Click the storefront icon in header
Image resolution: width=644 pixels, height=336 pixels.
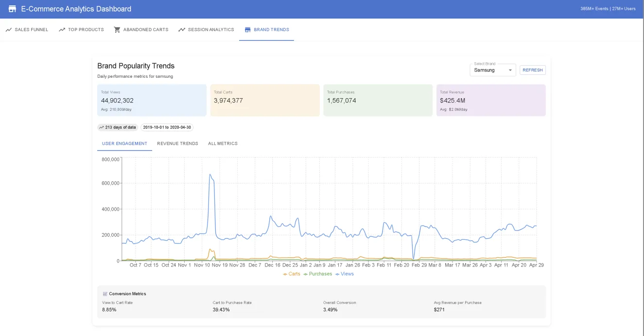pos(12,9)
